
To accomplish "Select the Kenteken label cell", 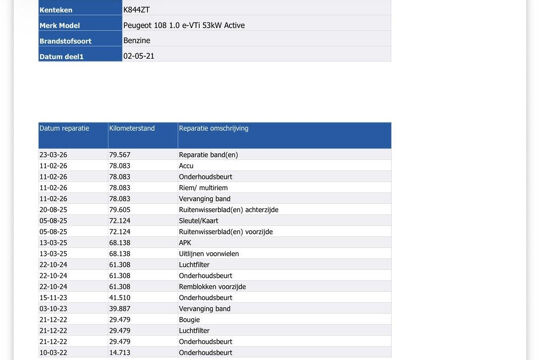I will pyautogui.click(x=80, y=10).
